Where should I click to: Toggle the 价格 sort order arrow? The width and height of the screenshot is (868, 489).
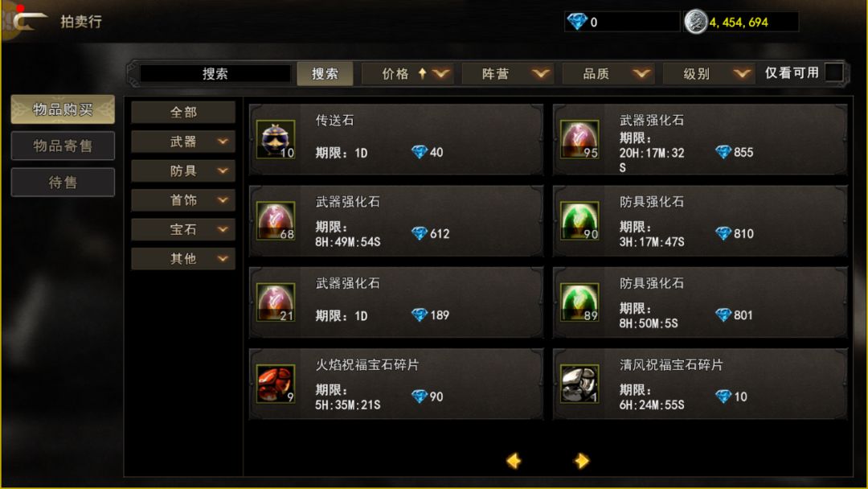point(423,73)
